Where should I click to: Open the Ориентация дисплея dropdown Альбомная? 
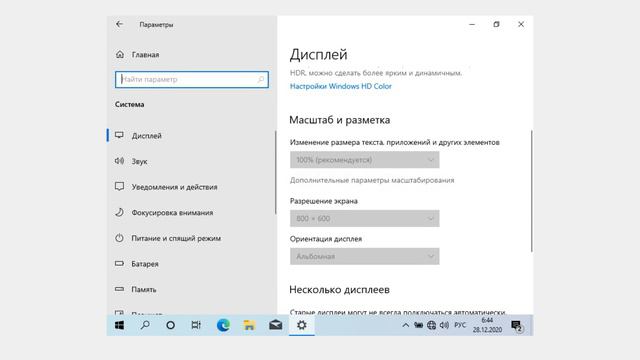pyautogui.click(x=364, y=256)
